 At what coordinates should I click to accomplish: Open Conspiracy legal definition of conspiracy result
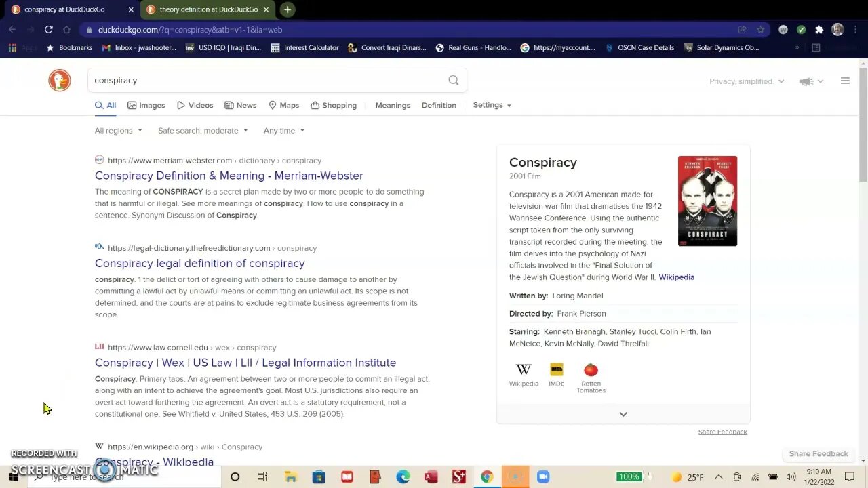coord(200,264)
